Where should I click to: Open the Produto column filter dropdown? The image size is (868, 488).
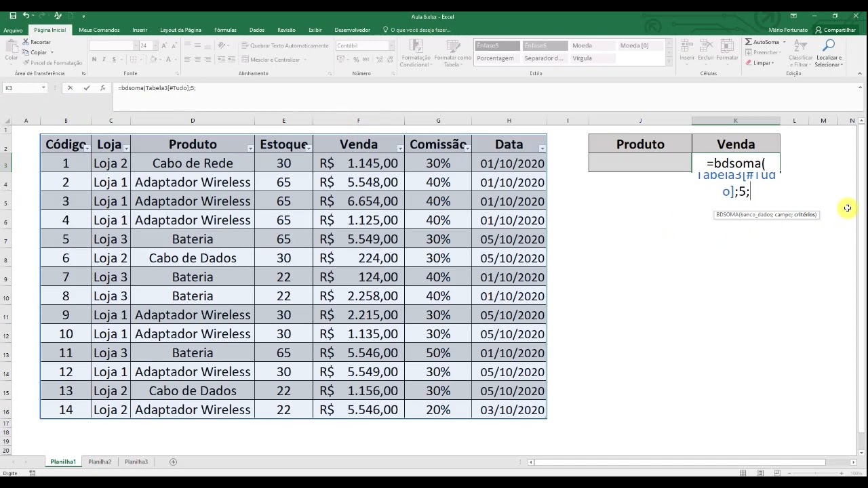pyautogui.click(x=250, y=148)
